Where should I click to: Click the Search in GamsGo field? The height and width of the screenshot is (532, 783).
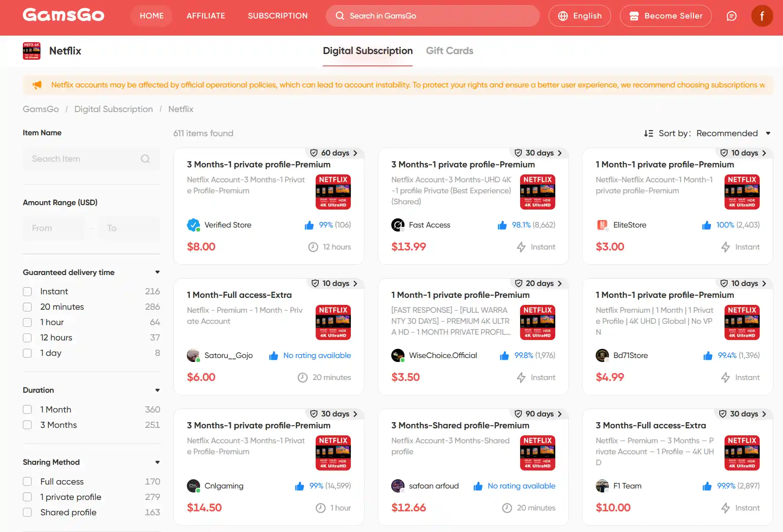433,16
